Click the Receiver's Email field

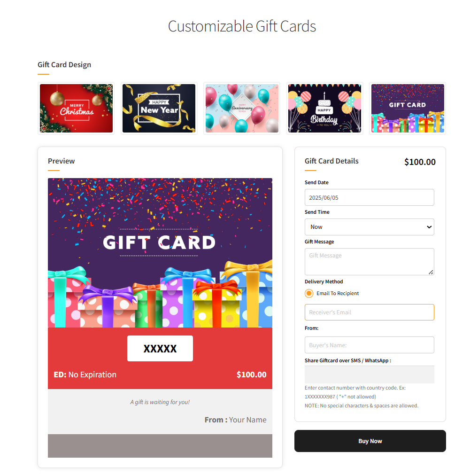click(x=369, y=312)
